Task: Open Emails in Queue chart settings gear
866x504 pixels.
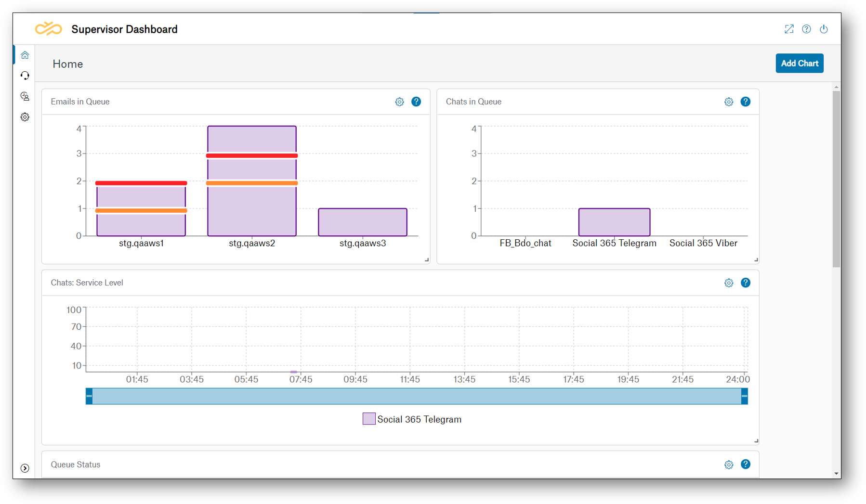Action: coord(399,102)
